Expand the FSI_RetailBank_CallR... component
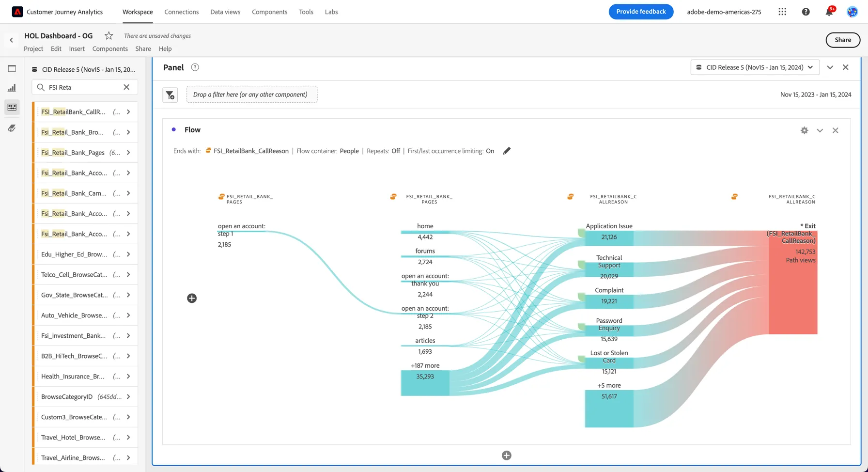Image resolution: width=868 pixels, height=472 pixels. coord(128,112)
